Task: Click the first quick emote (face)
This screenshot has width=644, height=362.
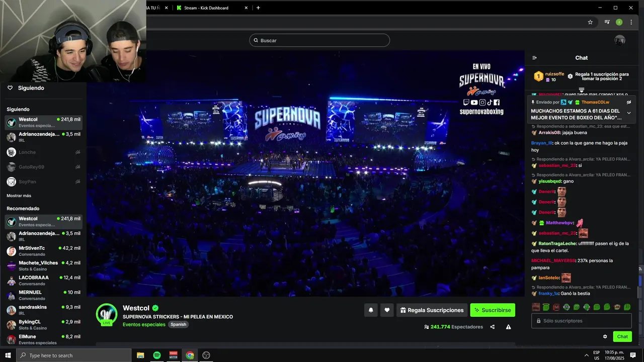Action: point(536,307)
